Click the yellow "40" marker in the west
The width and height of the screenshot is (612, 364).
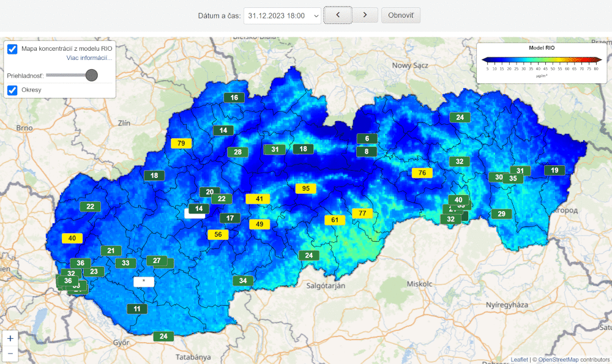point(72,238)
